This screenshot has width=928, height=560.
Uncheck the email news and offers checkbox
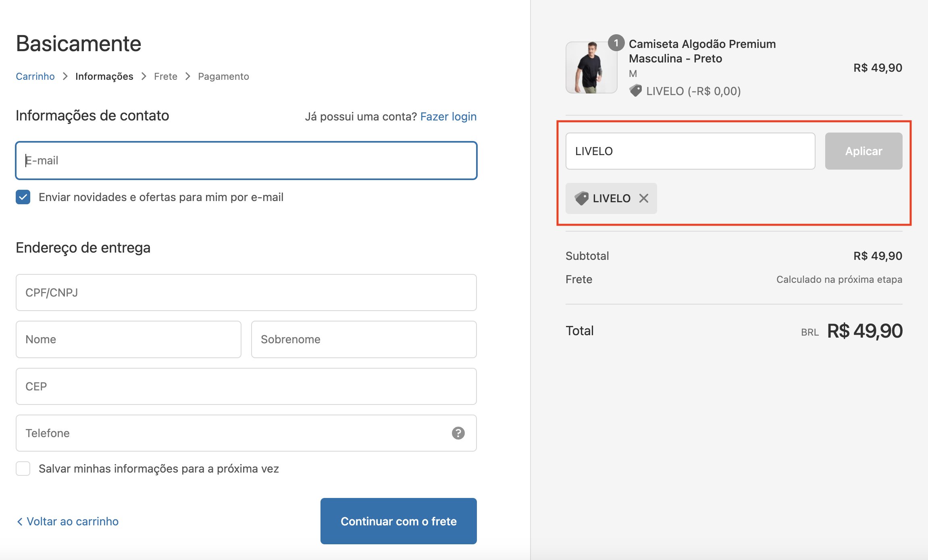[x=23, y=197]
